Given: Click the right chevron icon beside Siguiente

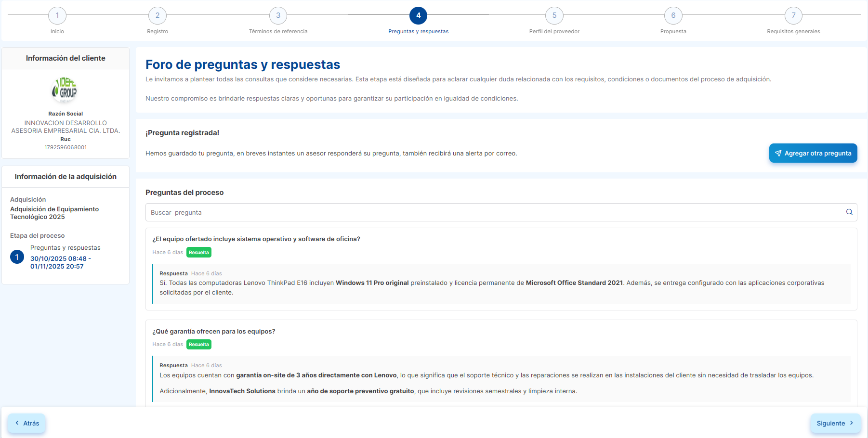Looking at the screenshot, I should (x=852, y=423).
